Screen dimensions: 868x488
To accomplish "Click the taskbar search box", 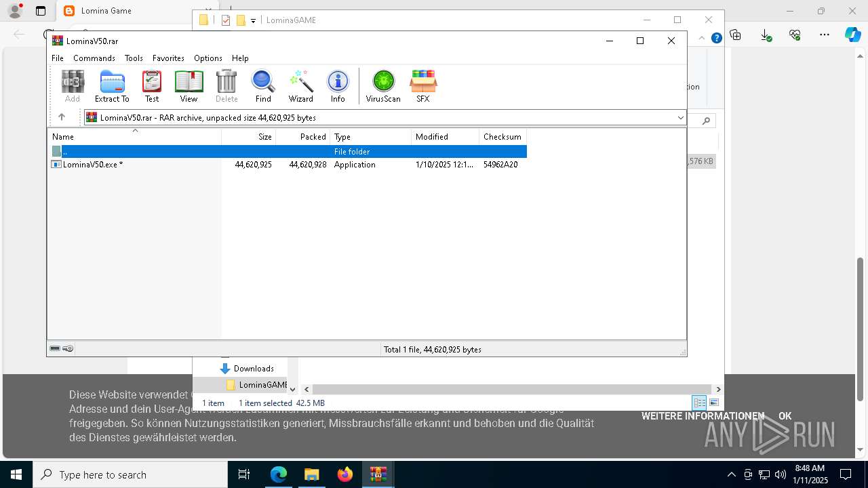I will pyautogui.click(x=130, y=474).
